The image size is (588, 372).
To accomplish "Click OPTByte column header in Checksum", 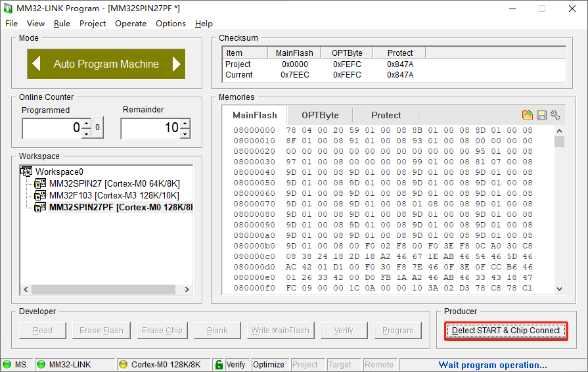I will tap(347, 53).
